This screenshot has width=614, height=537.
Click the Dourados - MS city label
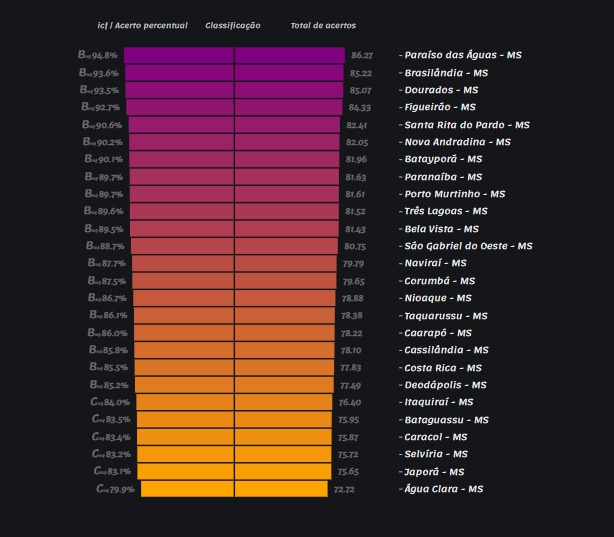441,90
